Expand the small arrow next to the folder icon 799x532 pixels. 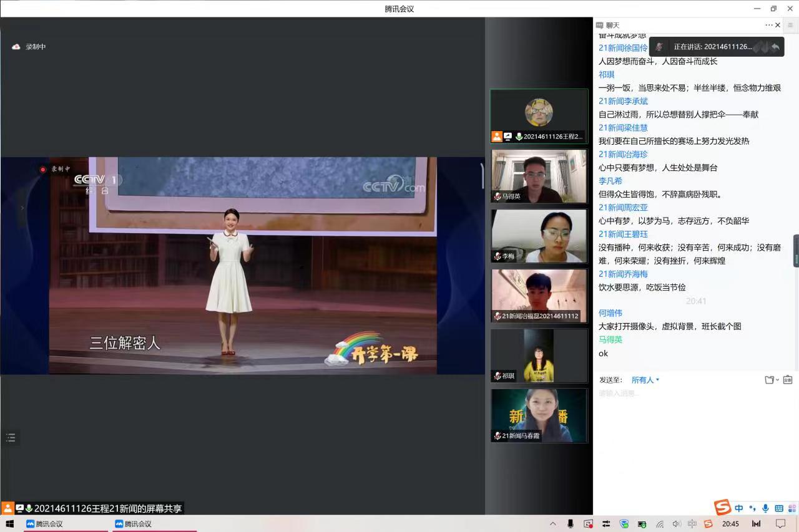(x=777, y=380)
